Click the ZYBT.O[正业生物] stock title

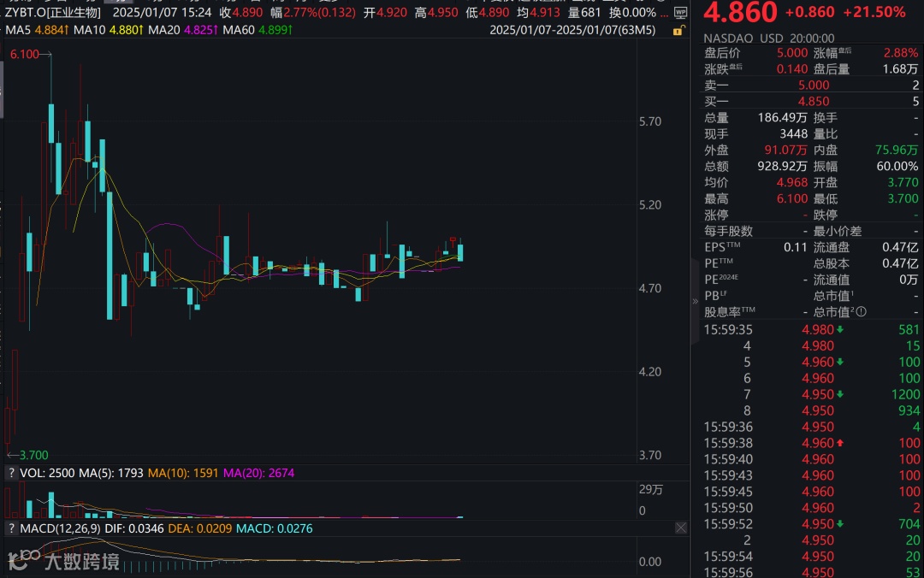53,12
